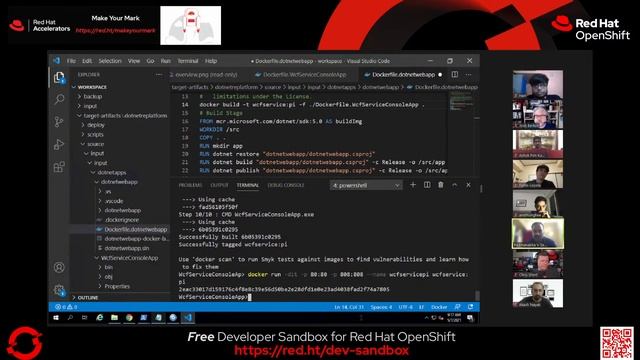This screenshot has height=360, width=640.
Task: Click errors and warnings status bar indicator
Action: click(66, 307)
